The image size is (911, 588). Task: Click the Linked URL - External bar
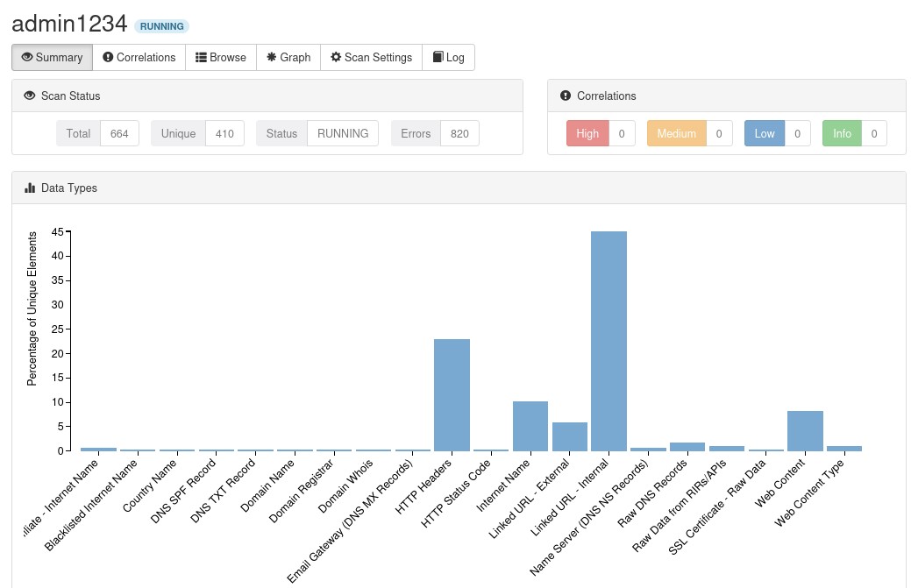pyautogui.click(x=570, y=436)
